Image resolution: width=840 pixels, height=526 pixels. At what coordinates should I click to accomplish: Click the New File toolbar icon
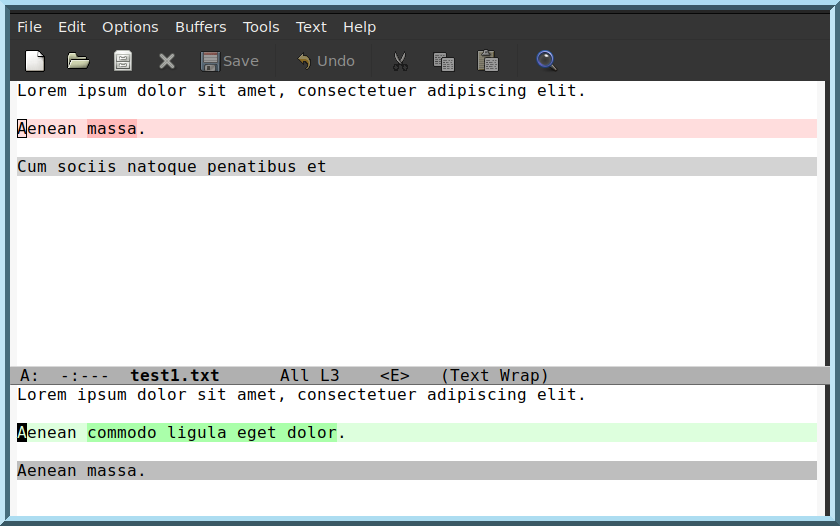click(35, 61)
